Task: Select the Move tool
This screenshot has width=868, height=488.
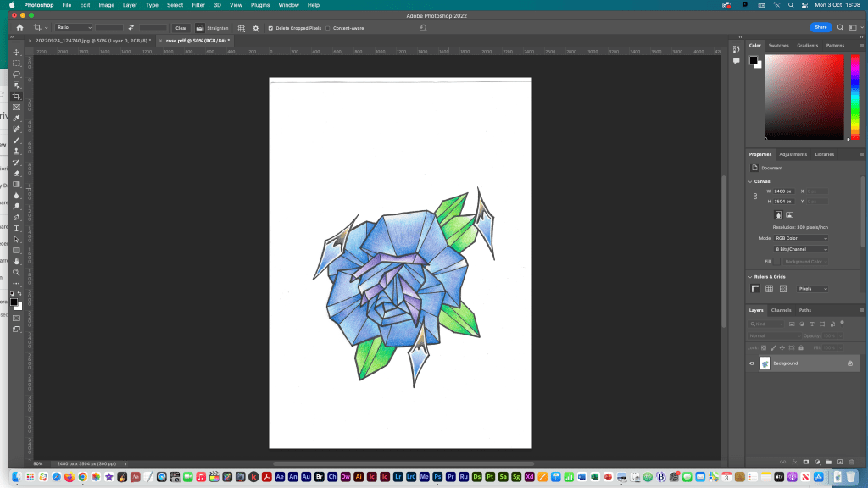Action: [x=16, y=53]
